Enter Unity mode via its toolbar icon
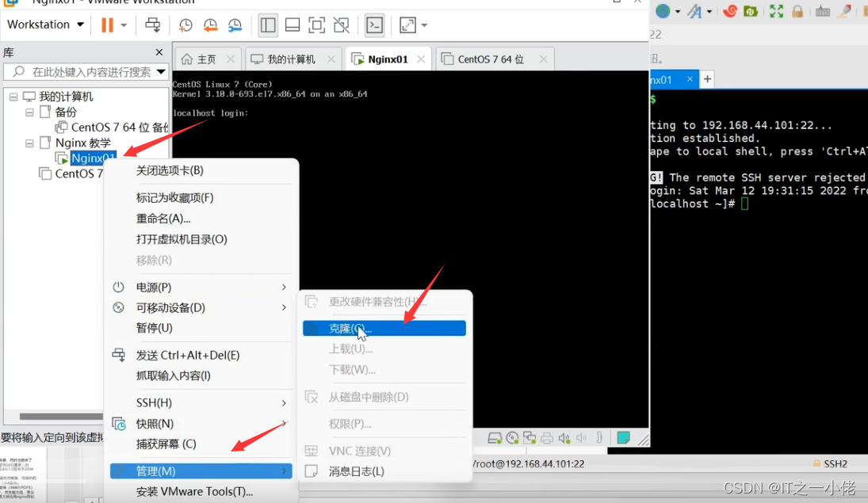The width and height of the screenshot is (868, 503). [341, 25]
